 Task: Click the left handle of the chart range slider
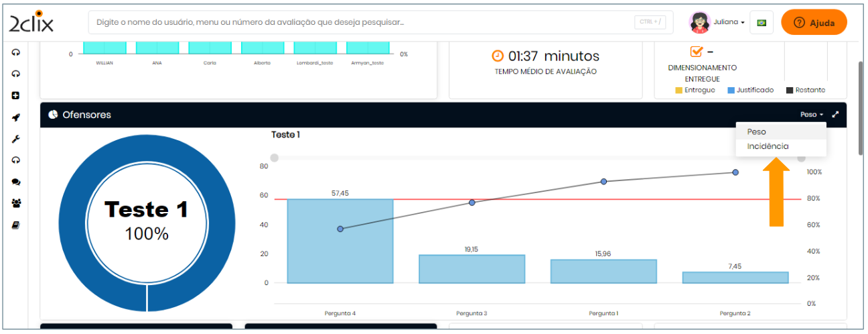[x=274, y=158]
